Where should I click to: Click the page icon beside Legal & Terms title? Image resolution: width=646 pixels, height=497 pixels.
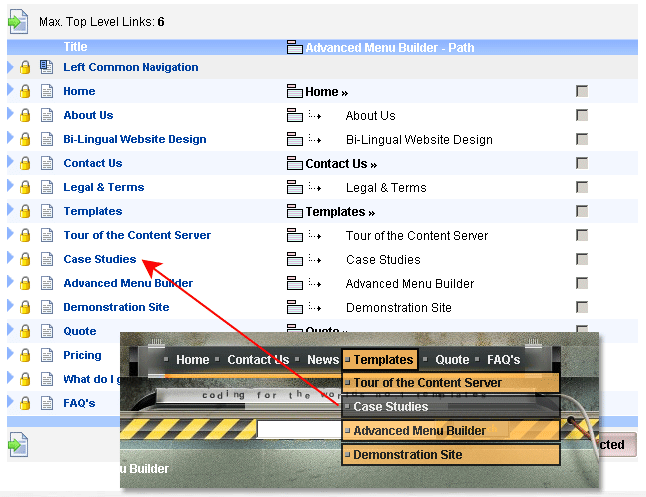click(x=47, y=187)
